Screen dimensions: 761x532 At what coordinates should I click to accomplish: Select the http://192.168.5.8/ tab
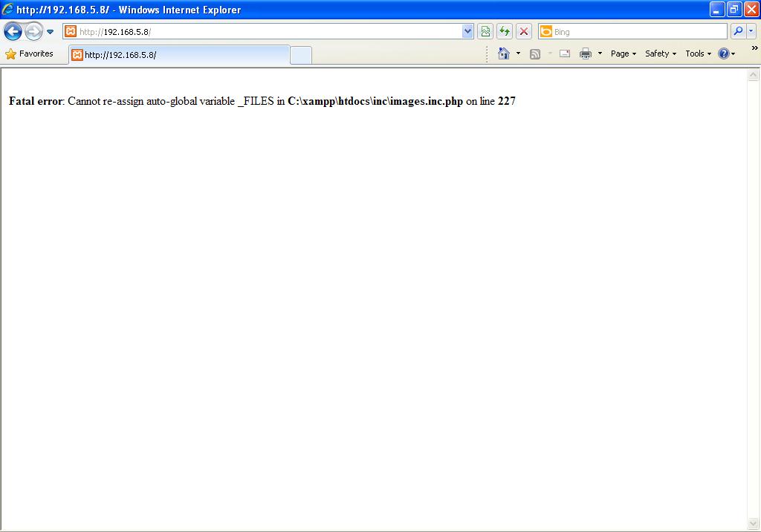[180, 55]
